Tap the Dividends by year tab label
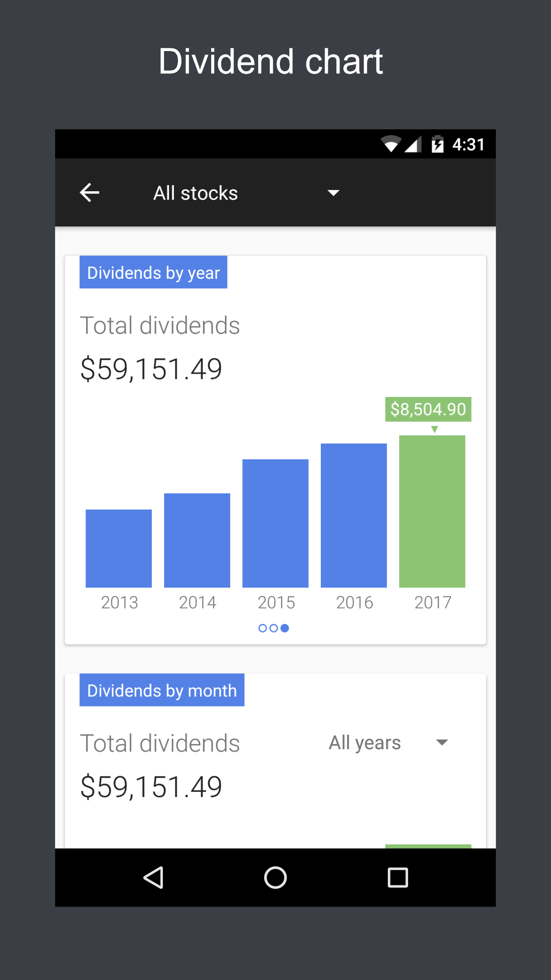The width and height of the screenshot is (551, 980). click(153, 273)
